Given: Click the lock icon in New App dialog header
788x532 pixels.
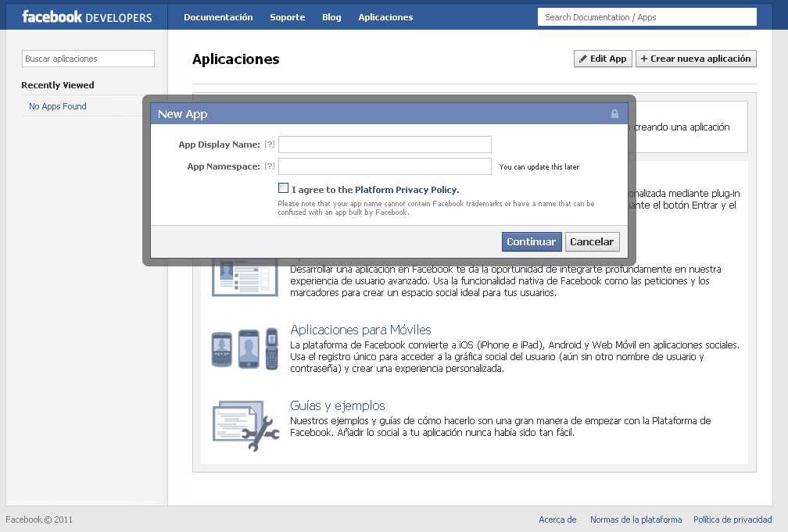Looking at the screenshot, I should [614, 114].
